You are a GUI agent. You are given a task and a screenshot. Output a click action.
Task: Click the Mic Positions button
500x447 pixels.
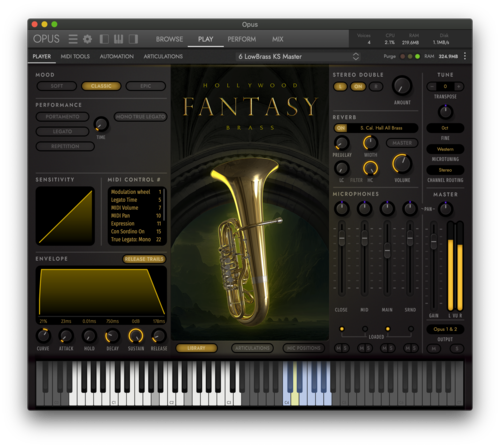(304, 348)
